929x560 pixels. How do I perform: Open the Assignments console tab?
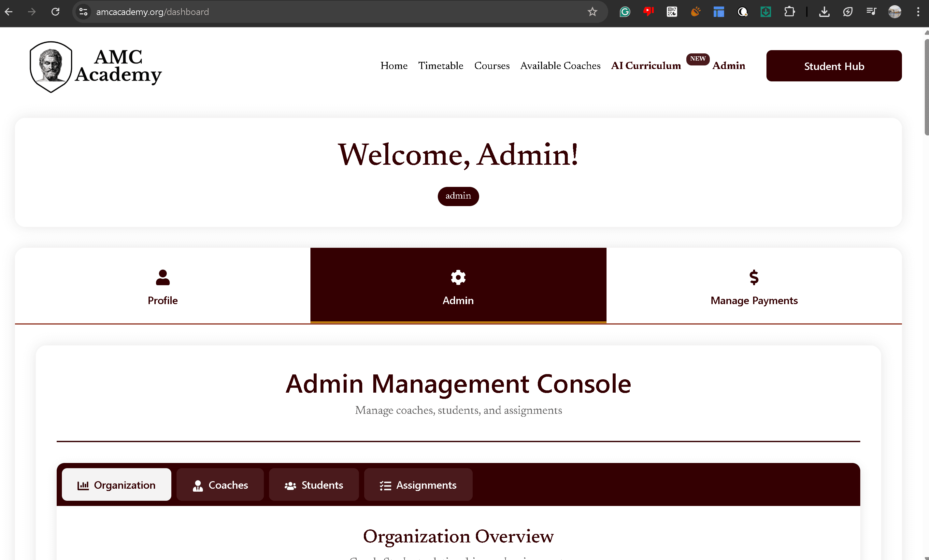point(418,485)
